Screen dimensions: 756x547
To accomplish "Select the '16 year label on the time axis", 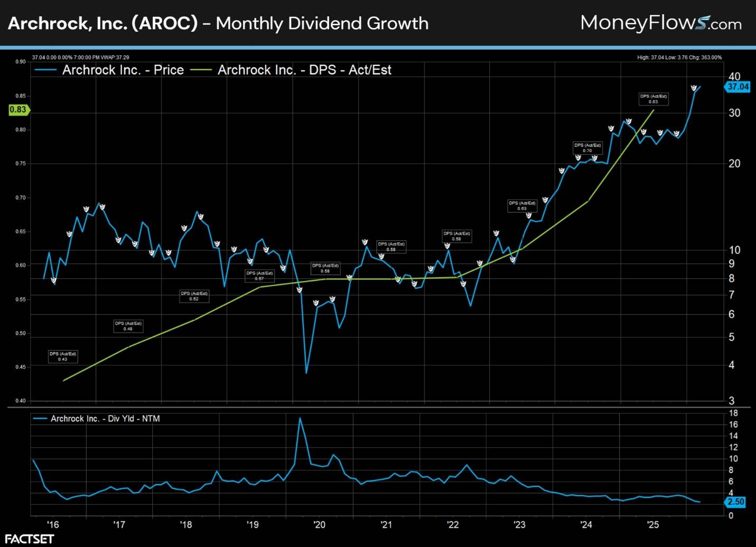I will point(53,524).
